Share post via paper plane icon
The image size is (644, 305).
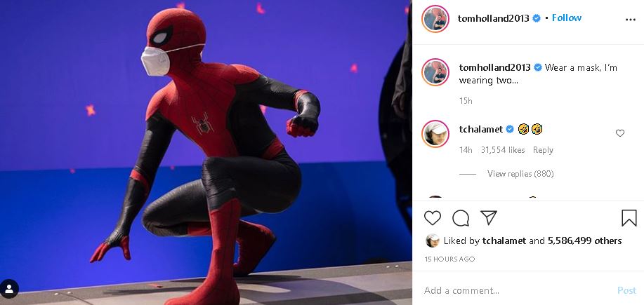click(x=489, y=217)
